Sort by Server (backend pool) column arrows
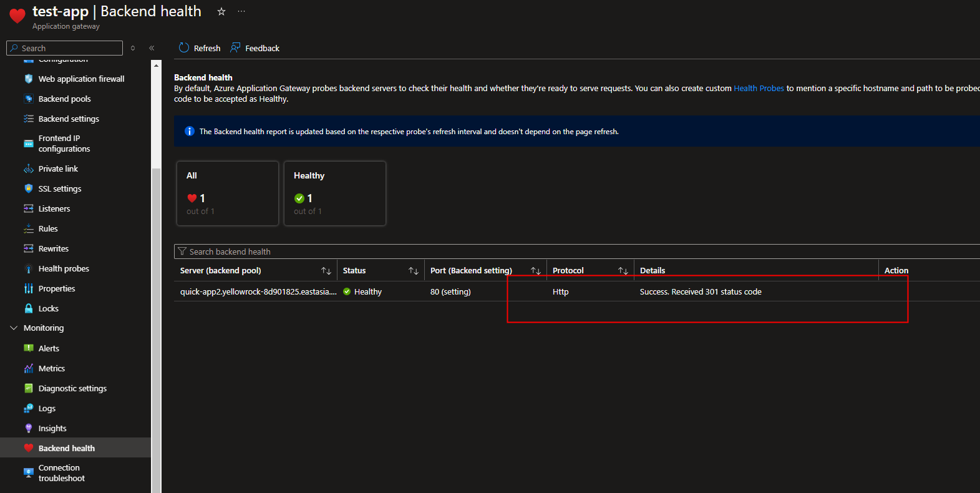This screenshot has width=980, height=493. coord(326,270)
